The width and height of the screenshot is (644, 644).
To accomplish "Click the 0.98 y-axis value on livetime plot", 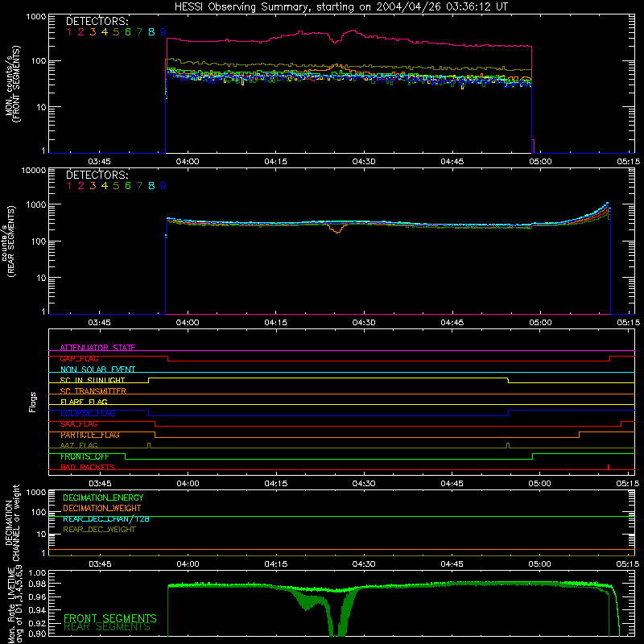I will (38, 584).
